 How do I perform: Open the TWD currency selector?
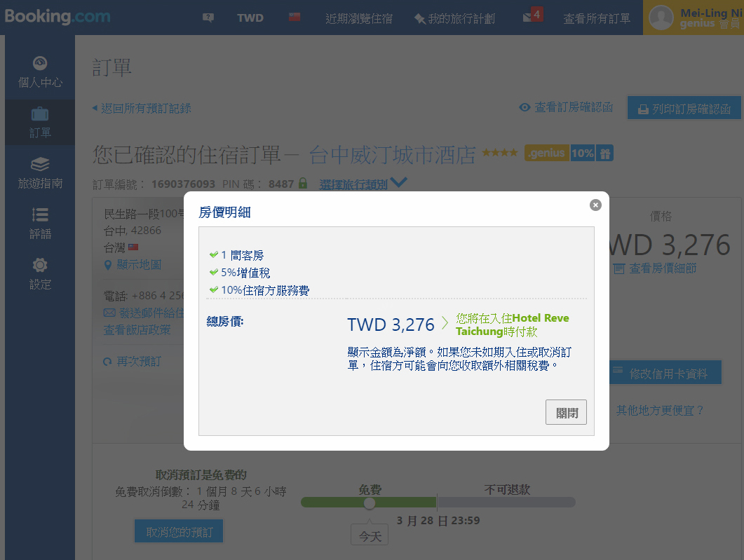pos(250,18)
